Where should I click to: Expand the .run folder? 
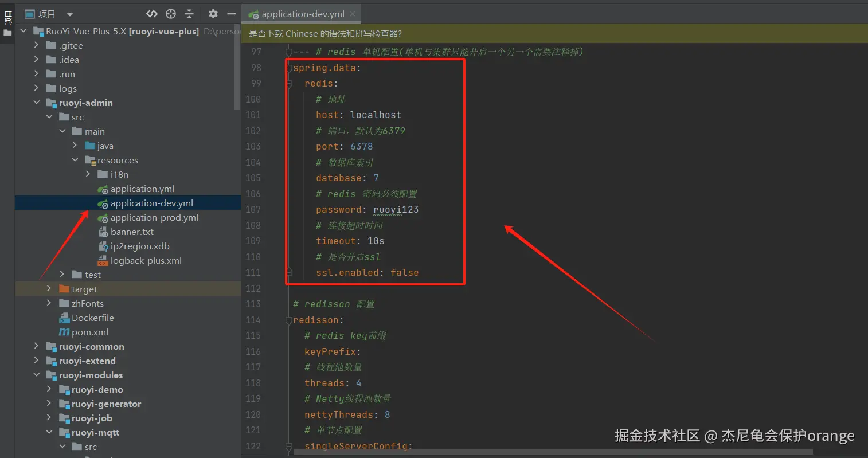pos(36,74)
